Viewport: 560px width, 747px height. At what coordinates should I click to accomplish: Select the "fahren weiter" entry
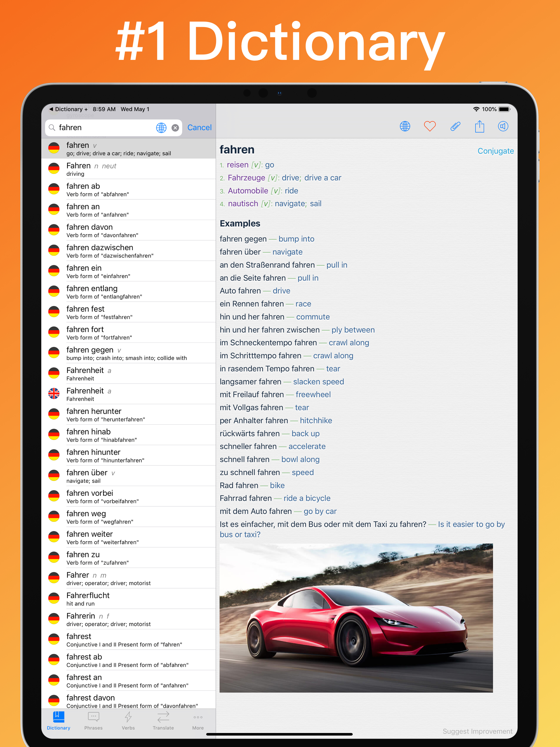coord(128,537)
